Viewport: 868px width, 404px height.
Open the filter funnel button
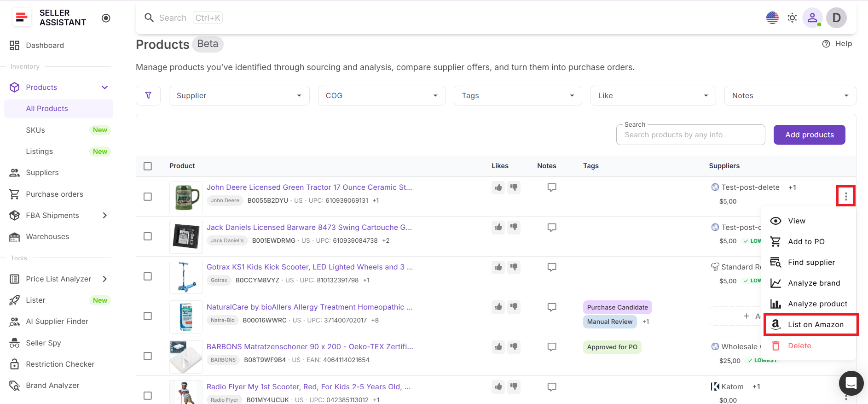(148, 95)
